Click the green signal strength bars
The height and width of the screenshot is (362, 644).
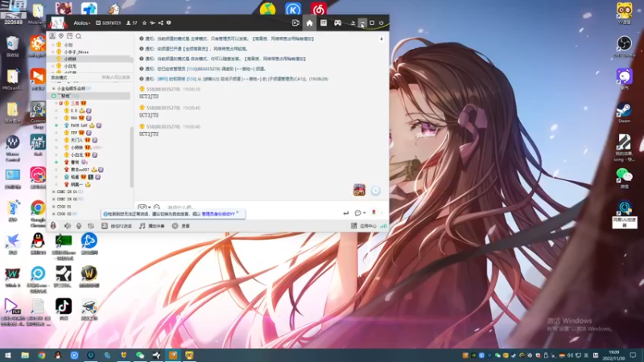click(x=383, y=226)
